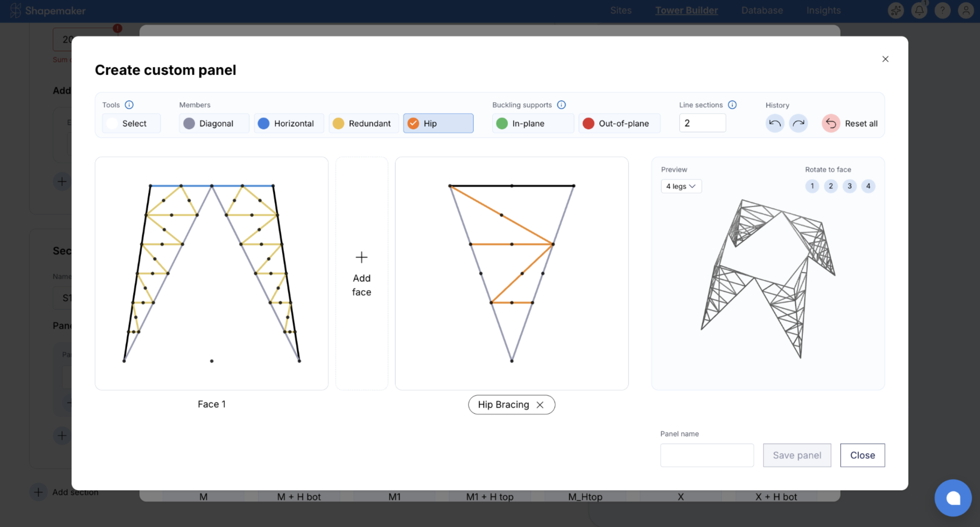
Task: Select the M + H bot panel template
Action: [299, 497]
